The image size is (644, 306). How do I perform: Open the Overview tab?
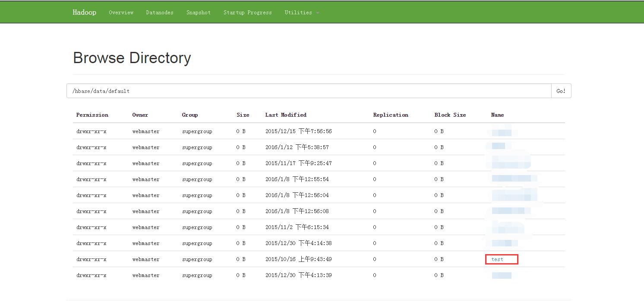point(121,13)
